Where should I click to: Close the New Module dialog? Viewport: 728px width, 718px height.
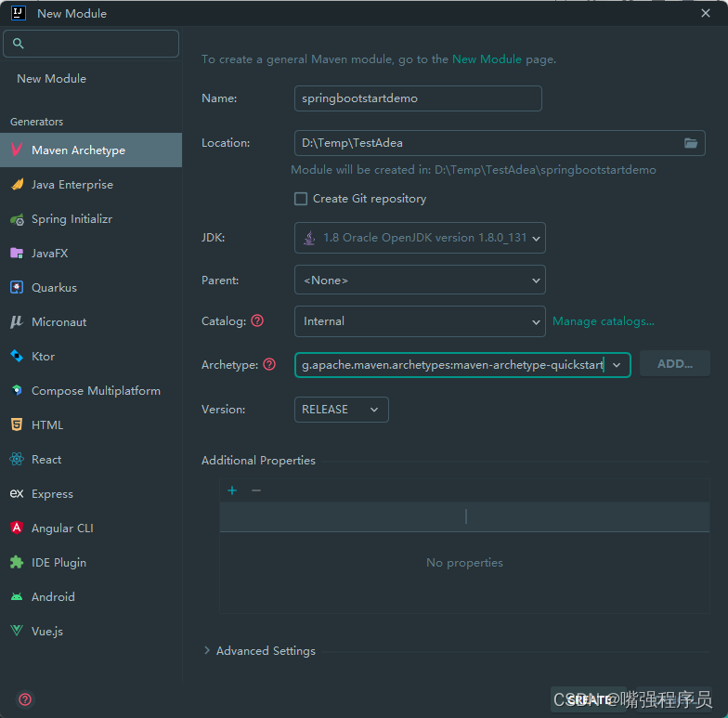point(706,13)
